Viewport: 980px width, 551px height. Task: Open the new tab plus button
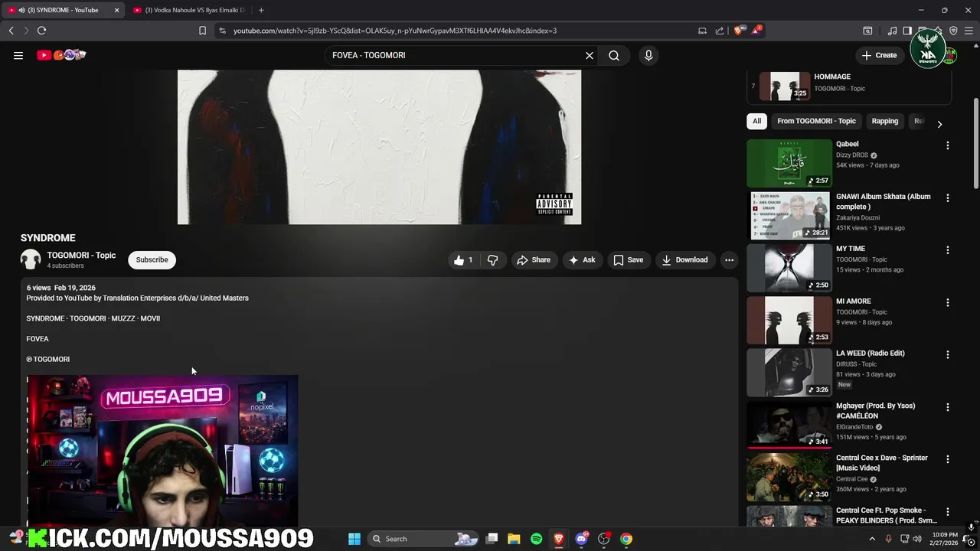click(x=261, y=10)
